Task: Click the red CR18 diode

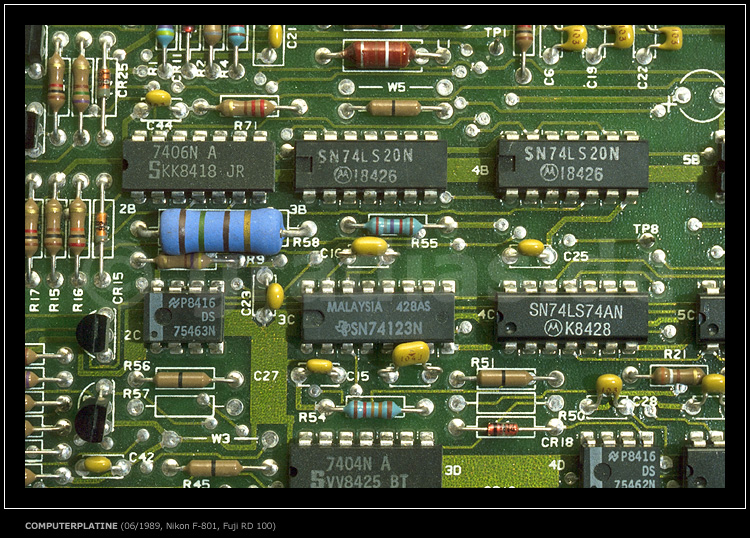Action: (x=502, y=429)
